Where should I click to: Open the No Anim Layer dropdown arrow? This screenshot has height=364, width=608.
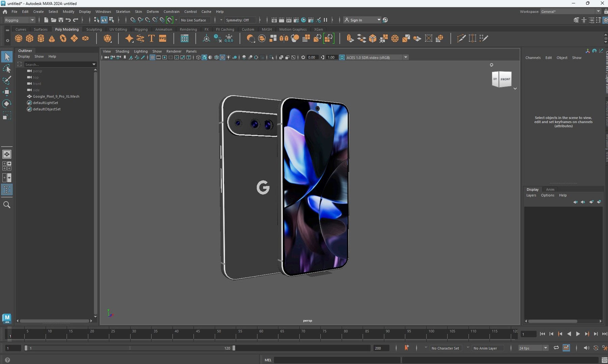pos(468,348)
